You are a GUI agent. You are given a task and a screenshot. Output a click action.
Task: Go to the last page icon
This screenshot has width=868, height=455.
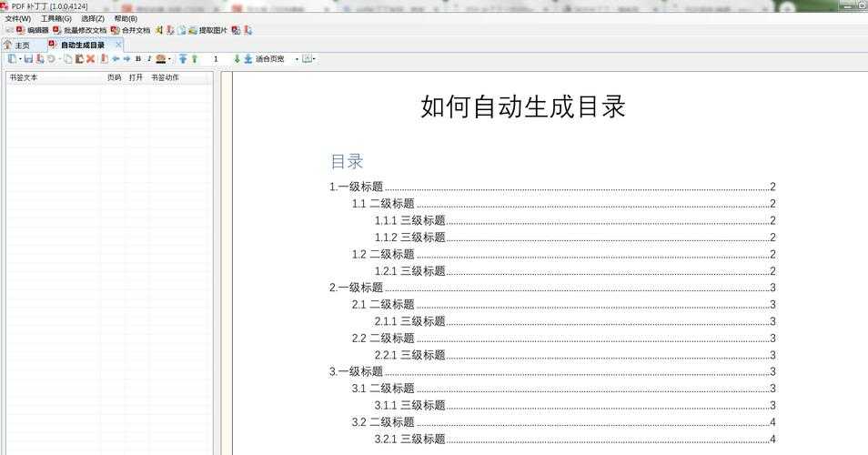pyautogui.click(x=248, y=58)
